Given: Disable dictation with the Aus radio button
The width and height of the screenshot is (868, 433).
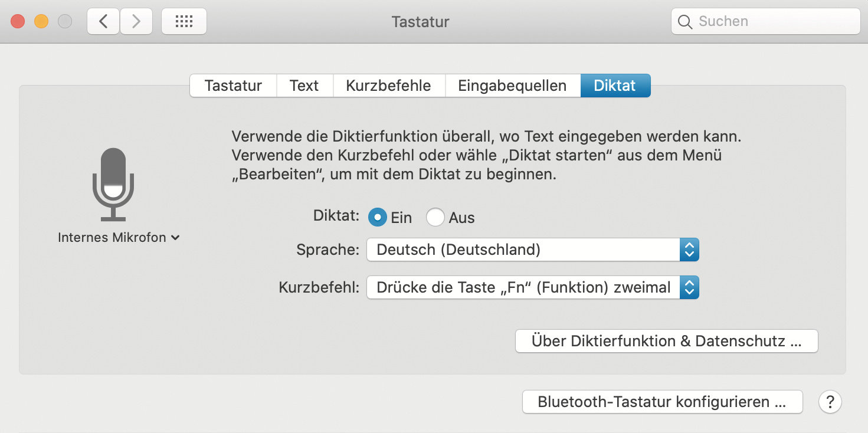Looking at the screenshot, I should click(x=435, y=217).
